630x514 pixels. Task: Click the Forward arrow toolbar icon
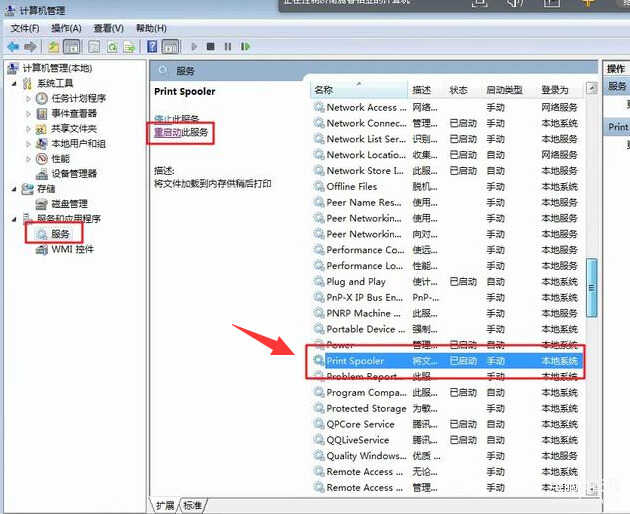[31, 47]
